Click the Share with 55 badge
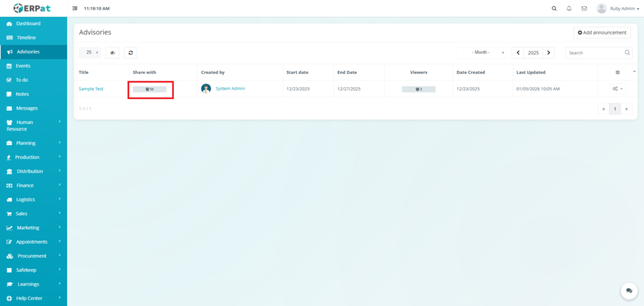The height and width of the screenshot is (306, 644). click(150, 89)
